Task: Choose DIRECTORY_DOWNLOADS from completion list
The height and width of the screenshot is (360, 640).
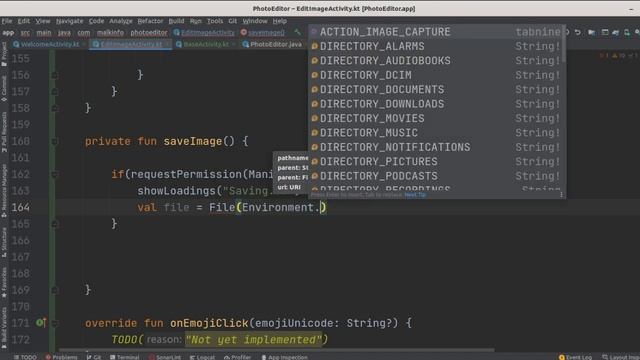Action: click(436, 104)
